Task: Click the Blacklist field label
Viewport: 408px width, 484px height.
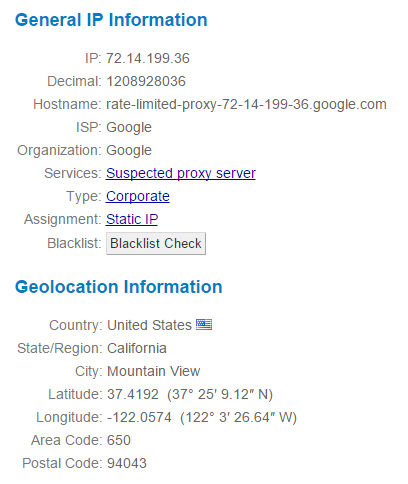Action: (74, 243)
